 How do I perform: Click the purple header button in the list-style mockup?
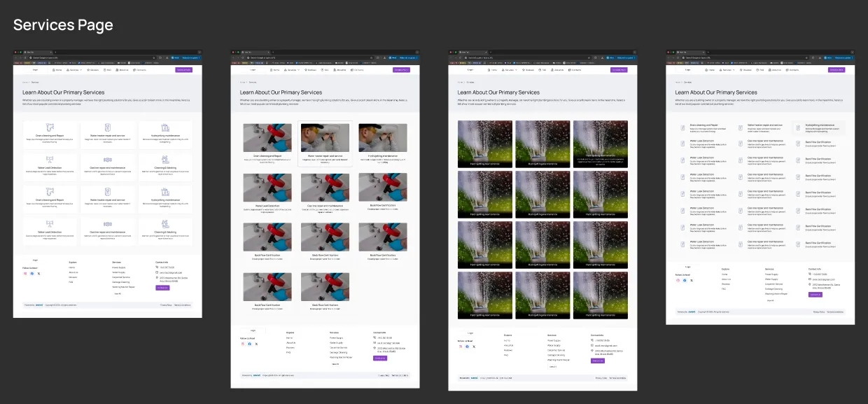[836, 70]
